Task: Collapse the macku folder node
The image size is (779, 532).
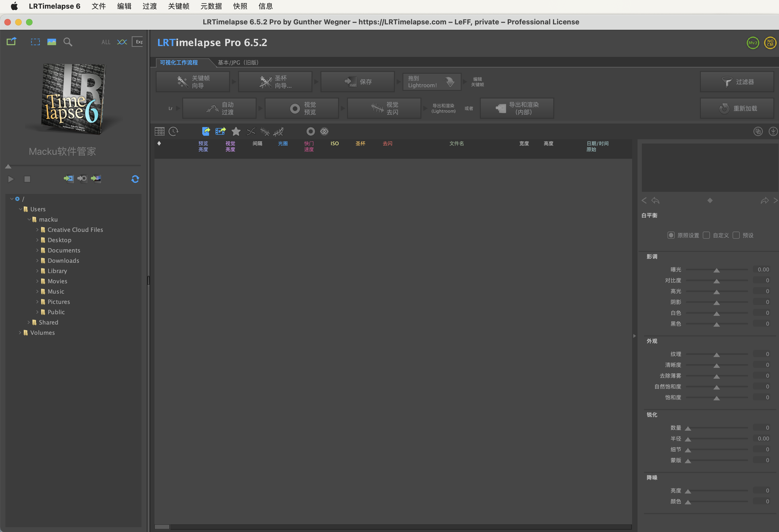Action: click(29, 219)
